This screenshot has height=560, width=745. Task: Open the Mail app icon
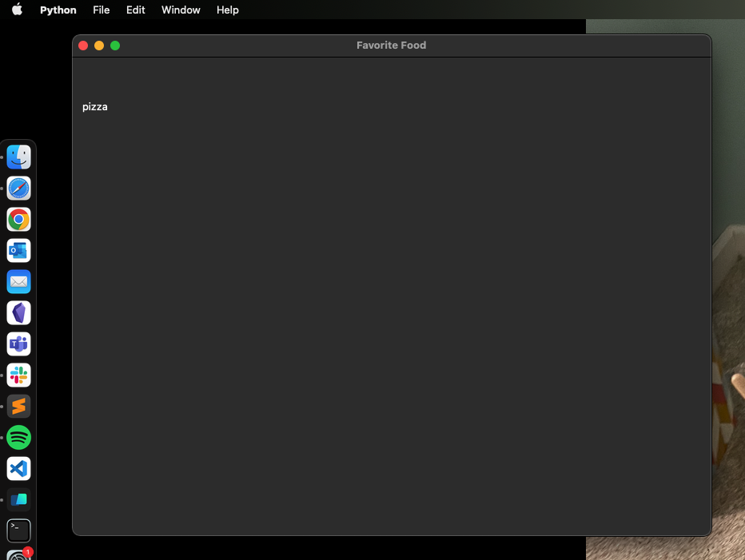[18, 282]
